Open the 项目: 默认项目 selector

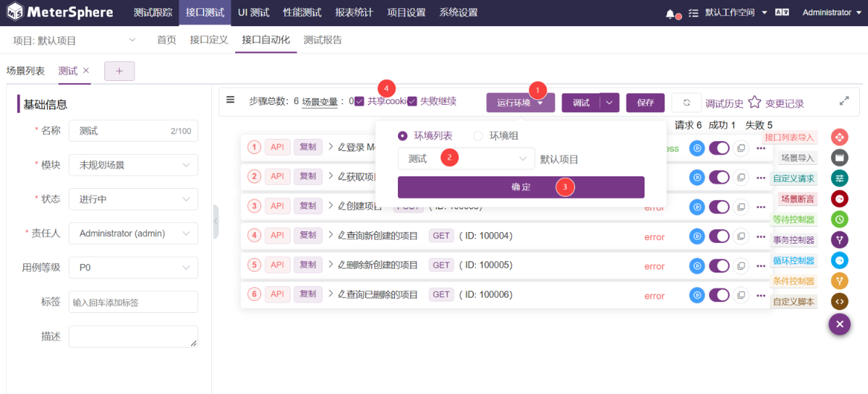point(75,40)
